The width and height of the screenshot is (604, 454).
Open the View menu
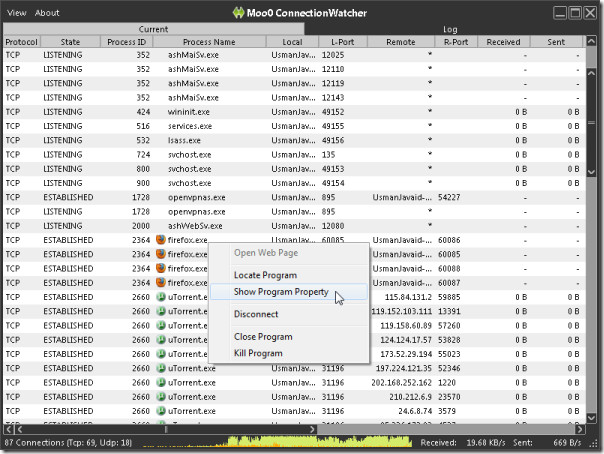tap(17, 13)
